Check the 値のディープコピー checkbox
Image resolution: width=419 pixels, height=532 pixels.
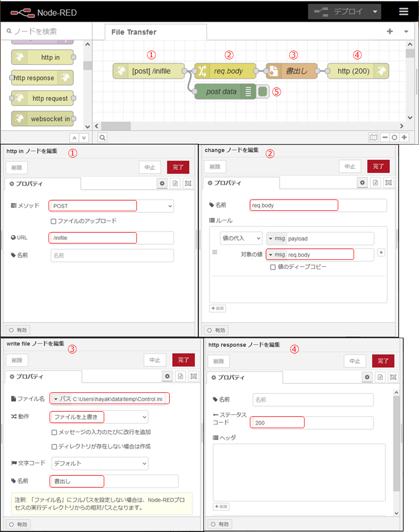(x=273, y=267)
